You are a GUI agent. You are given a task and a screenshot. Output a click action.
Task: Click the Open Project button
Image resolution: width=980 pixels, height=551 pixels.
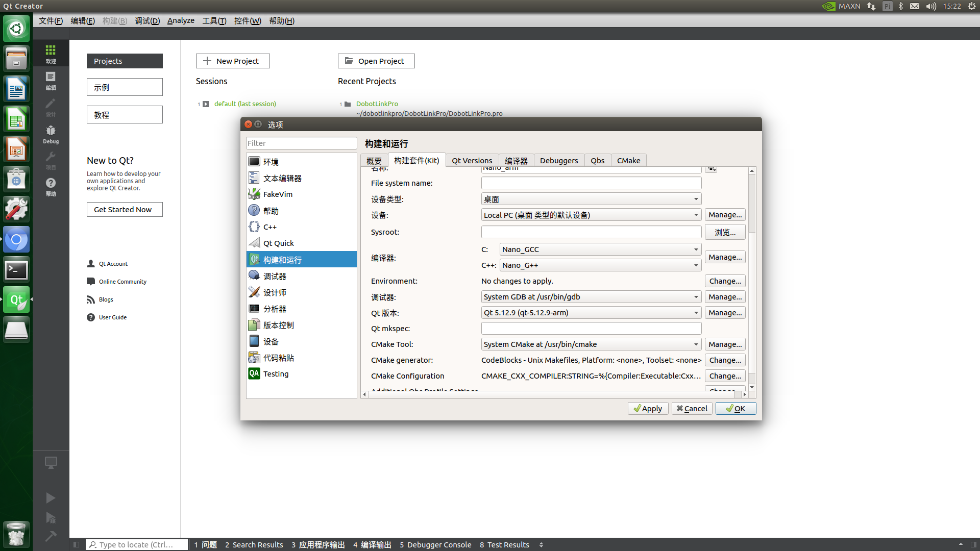[x=376, y=61]
